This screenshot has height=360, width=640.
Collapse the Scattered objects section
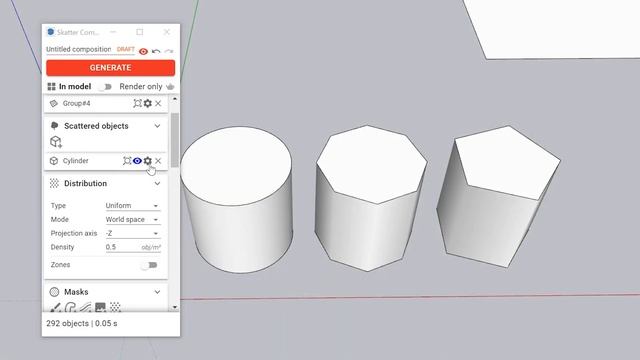157,126
